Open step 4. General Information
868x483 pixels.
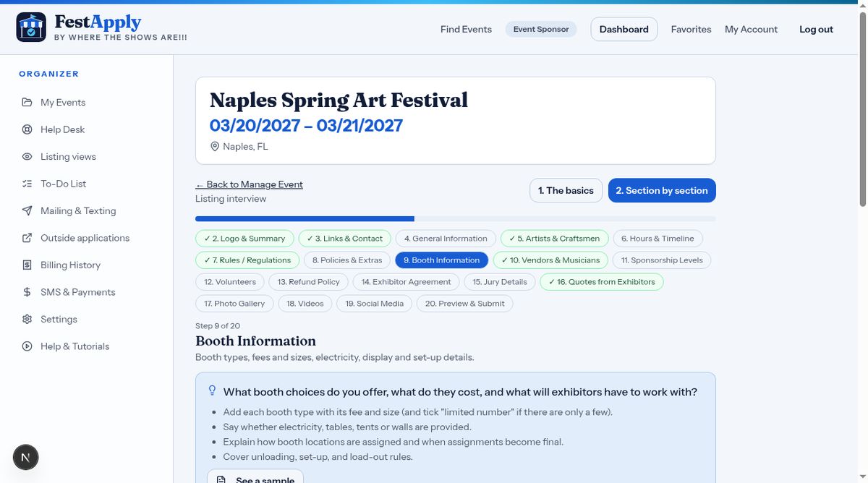(446, 239)
